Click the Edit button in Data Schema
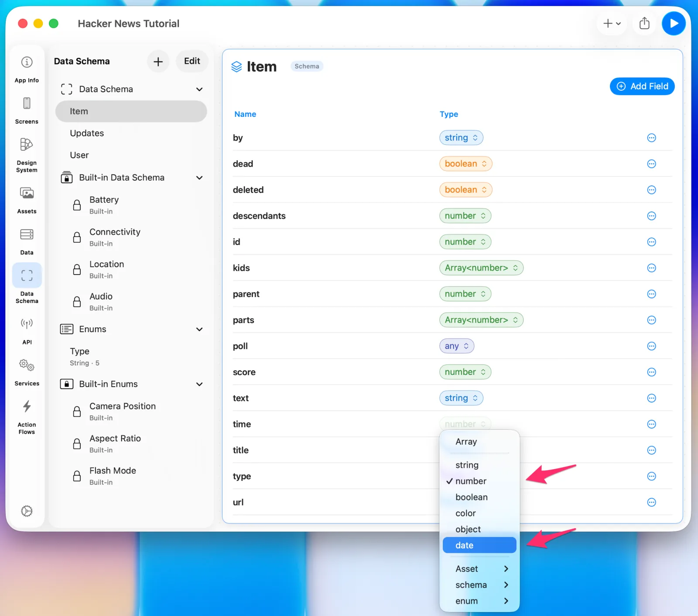The height and width of the screenshot is (616, 698). (x=192, y=61)
